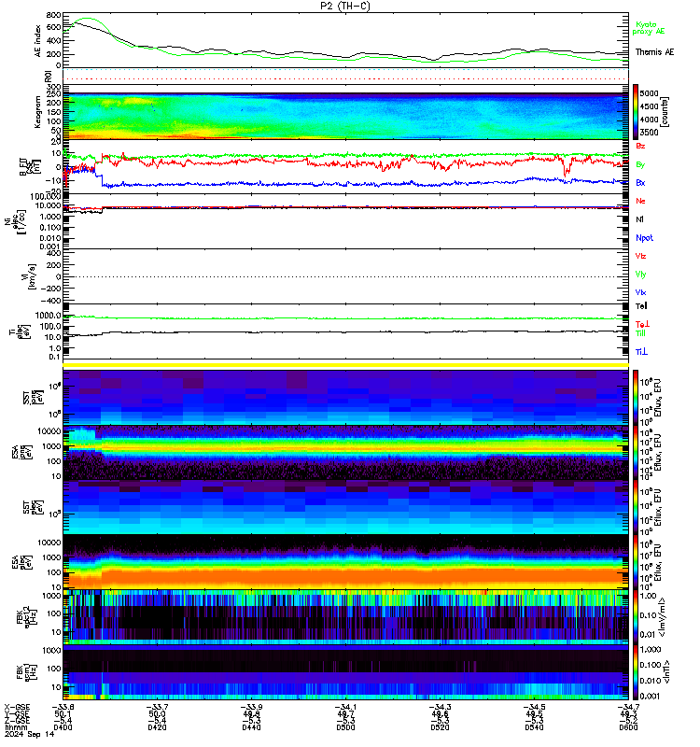This screenshot has width=700, height=747.
Task: Click the X-GSE value -34.1
Action: point(345,707)
